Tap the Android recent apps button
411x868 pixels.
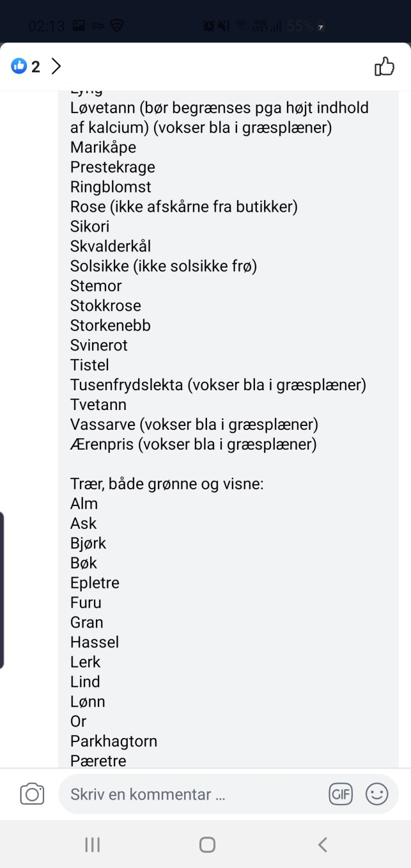pyautogui.click(x=91, y=844)
